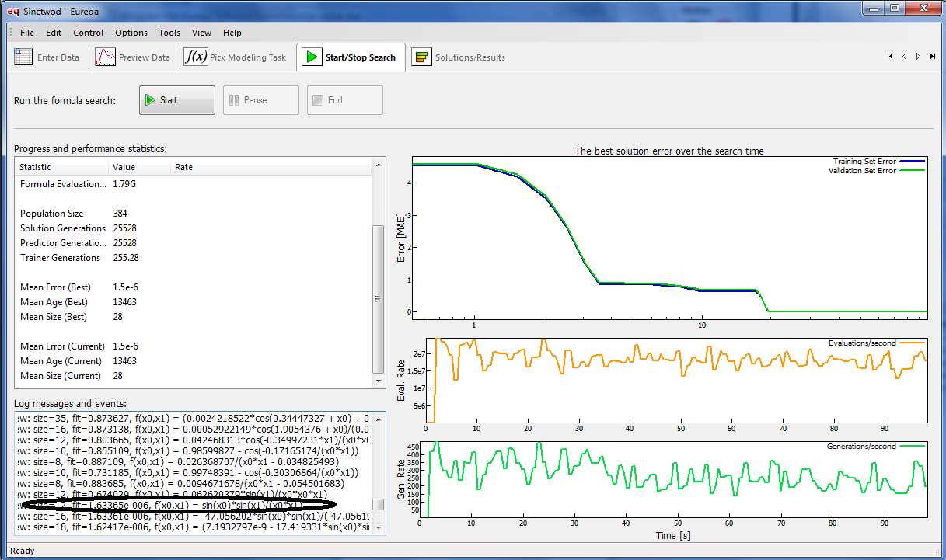Click the Solutions/Results icon
The width and height of the screenshot is (946, 560).
coord(421,57)
